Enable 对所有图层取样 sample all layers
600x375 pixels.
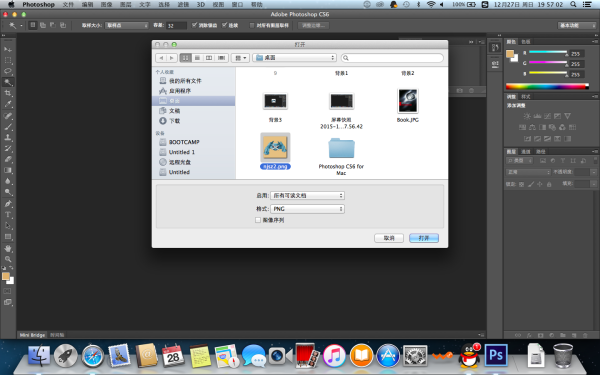click(x=252, y=25)
